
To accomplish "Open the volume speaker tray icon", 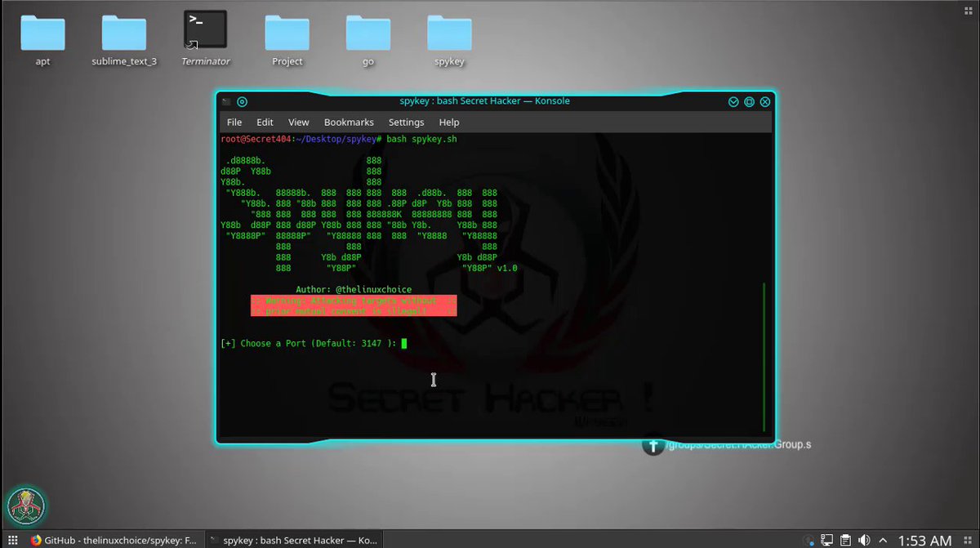I will point(864,540).
